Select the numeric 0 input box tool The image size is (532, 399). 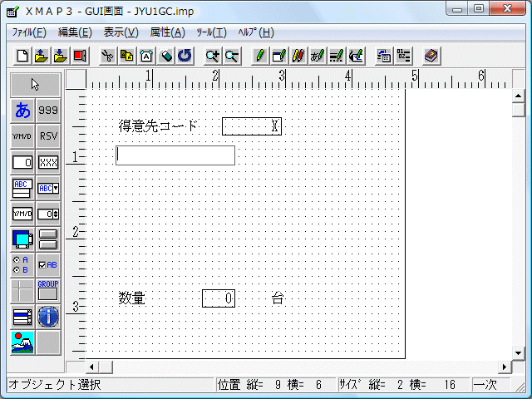pos(22,162)
